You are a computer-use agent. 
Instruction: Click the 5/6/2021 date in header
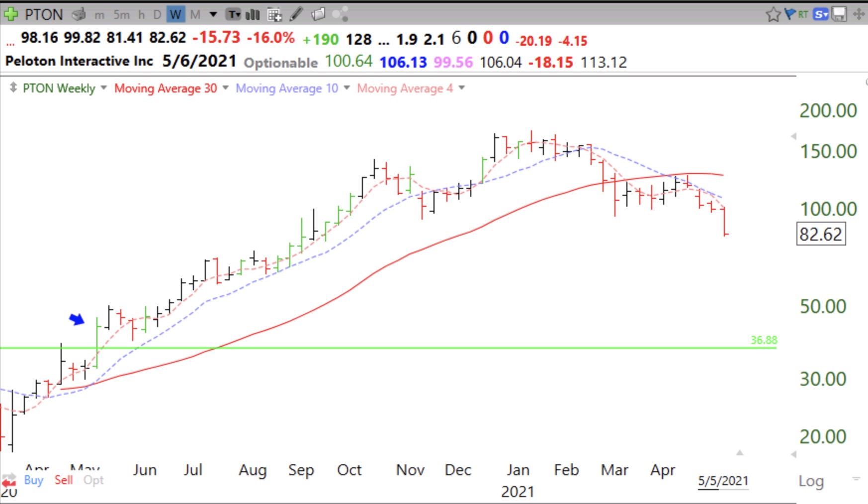[x=199, y=61]
